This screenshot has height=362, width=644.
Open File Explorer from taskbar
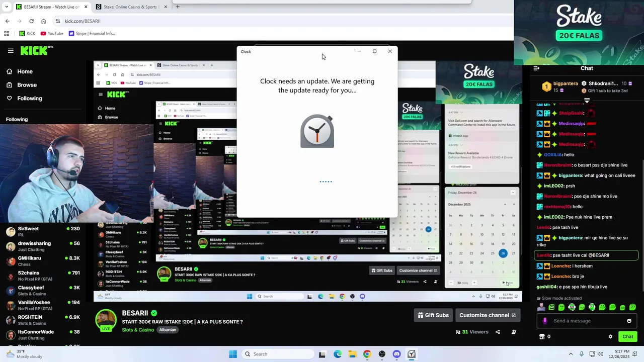click(x=352, y=354)
